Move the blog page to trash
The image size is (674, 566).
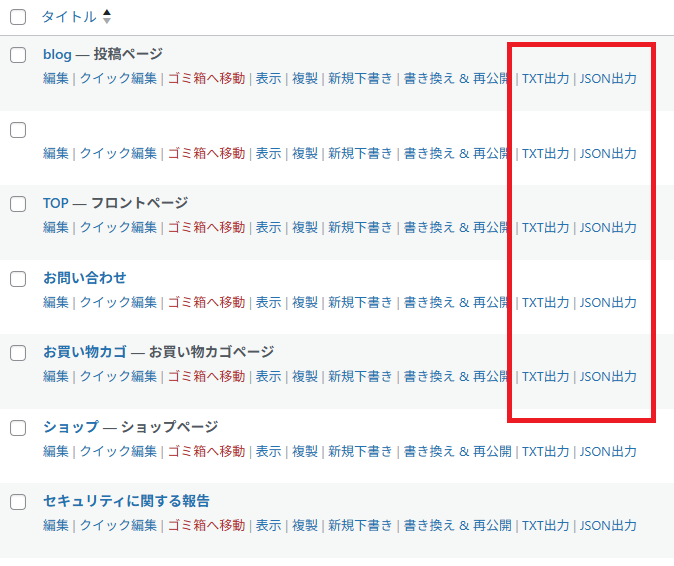206,78
